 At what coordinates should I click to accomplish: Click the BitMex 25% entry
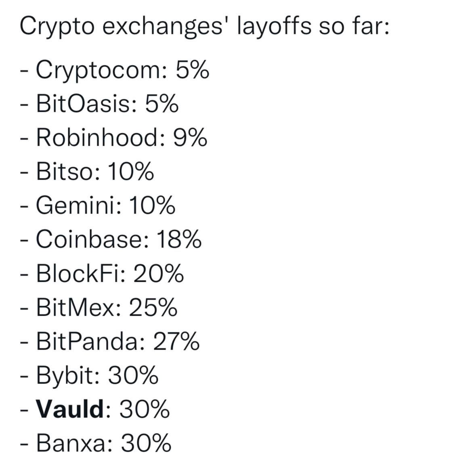99,308
